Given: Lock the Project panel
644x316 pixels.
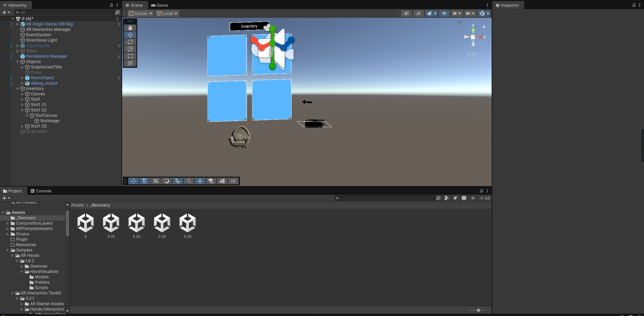Looking at the screenshot, I should click(482, 191).
